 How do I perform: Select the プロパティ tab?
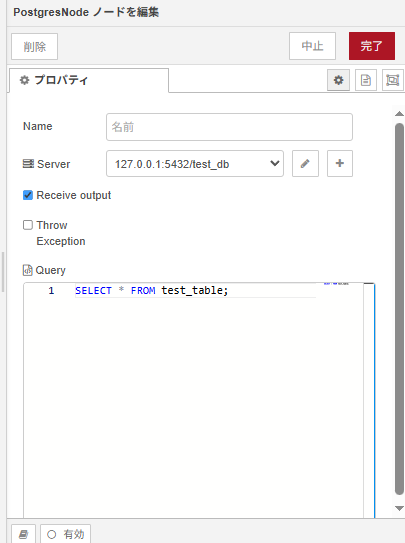coord(89,80)
